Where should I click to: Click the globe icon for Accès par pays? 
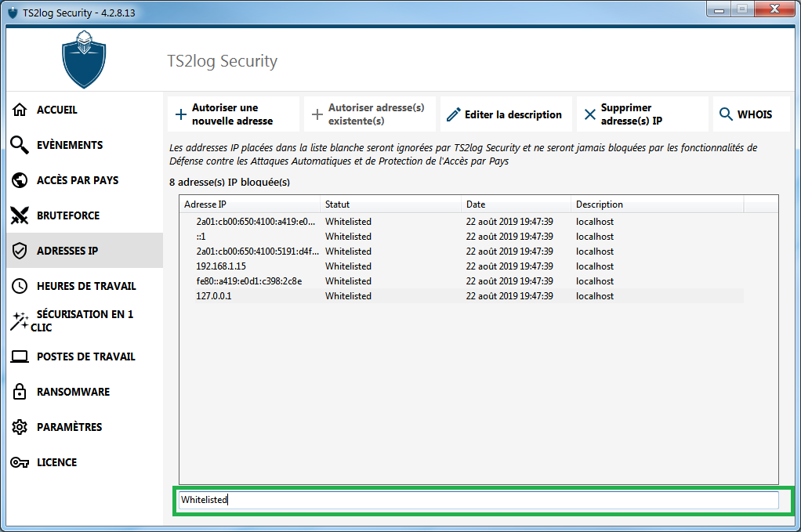tap(20, 180)
